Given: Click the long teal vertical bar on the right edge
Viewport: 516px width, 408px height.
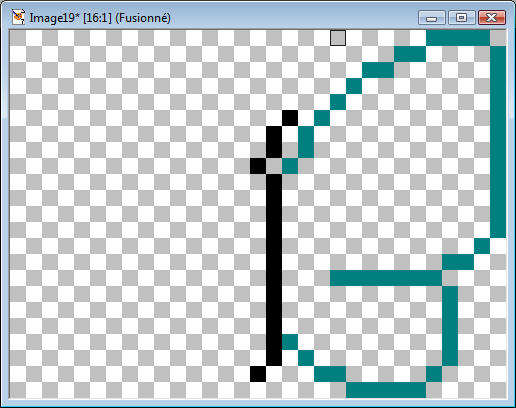Looking at the screenshot, I should tap(498, 142).
